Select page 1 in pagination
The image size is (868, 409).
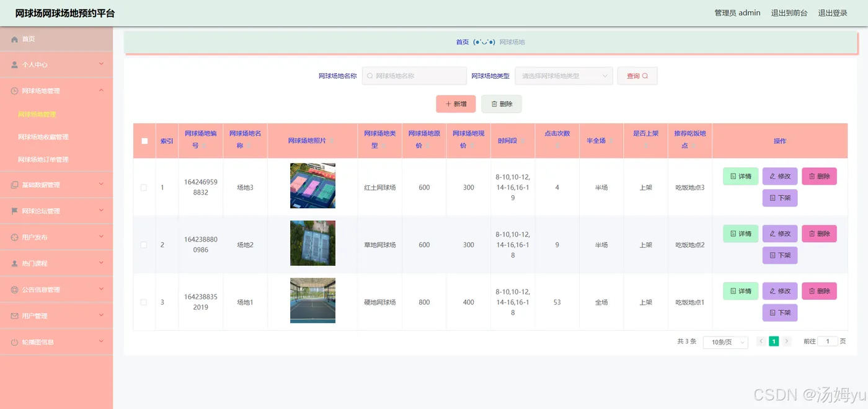(x=774, y=341)
